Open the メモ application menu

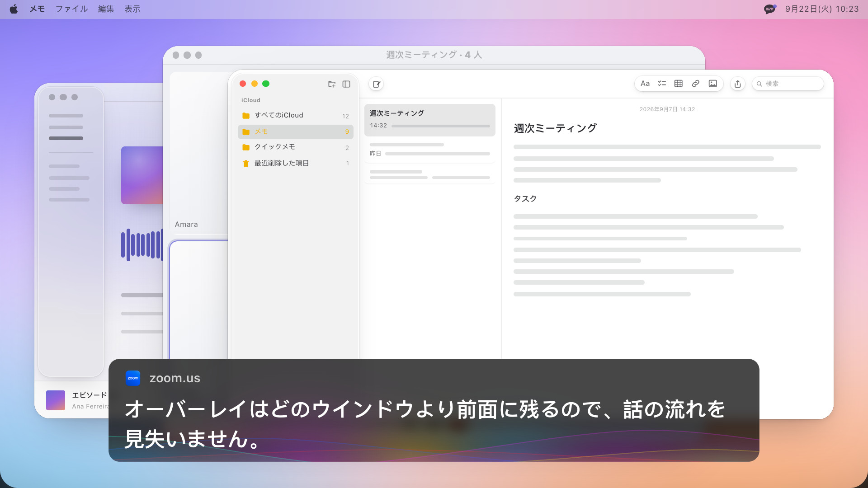[x=37, y=9]
